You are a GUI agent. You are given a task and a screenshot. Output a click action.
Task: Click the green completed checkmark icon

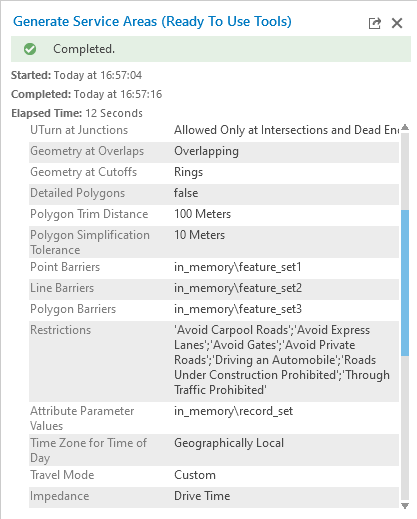pyautogui.click(x=30, y=49)
